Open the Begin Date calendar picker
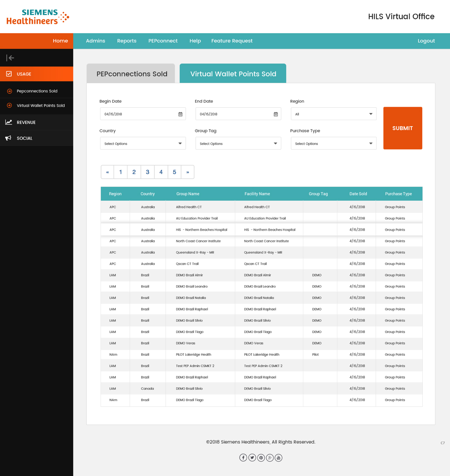The width and height of the screenshot is (450, 476). 180,114
